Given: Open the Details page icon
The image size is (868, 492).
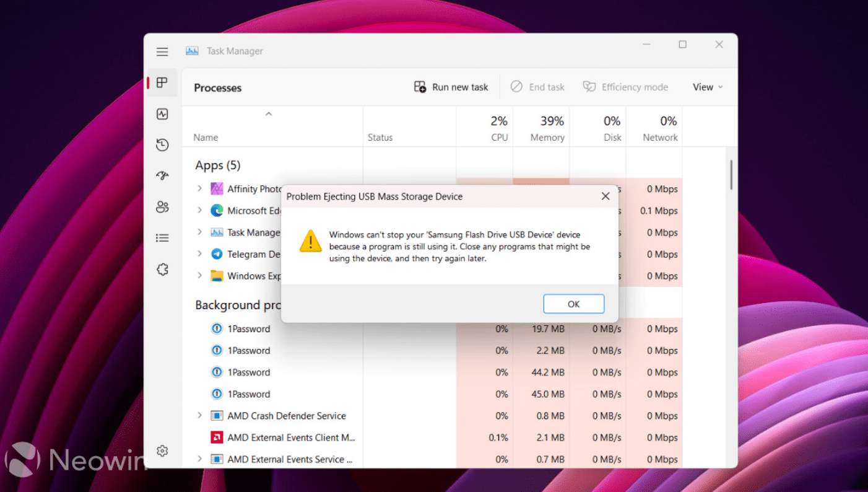Looking at the screenshot, I should (162, 237).
